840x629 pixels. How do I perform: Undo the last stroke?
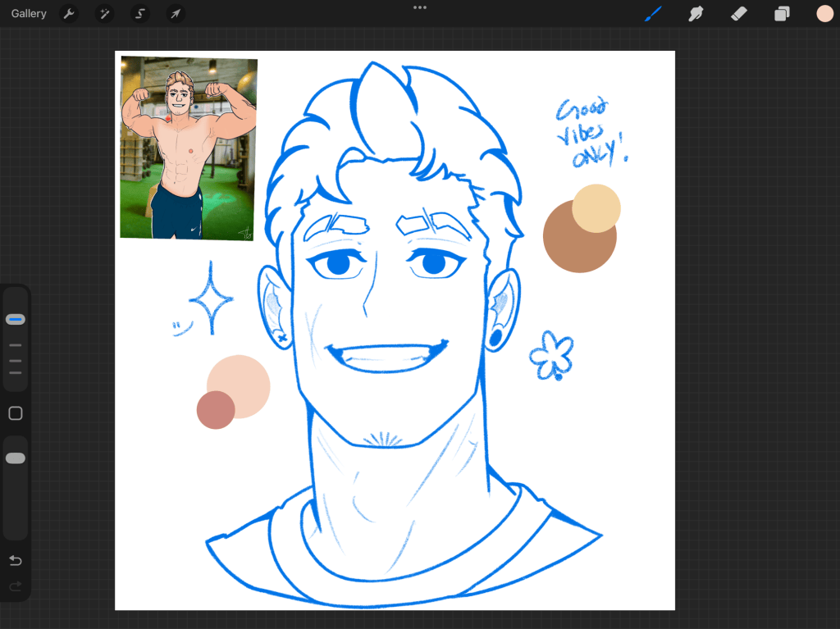pyautogui.click(x=16, y=560)
